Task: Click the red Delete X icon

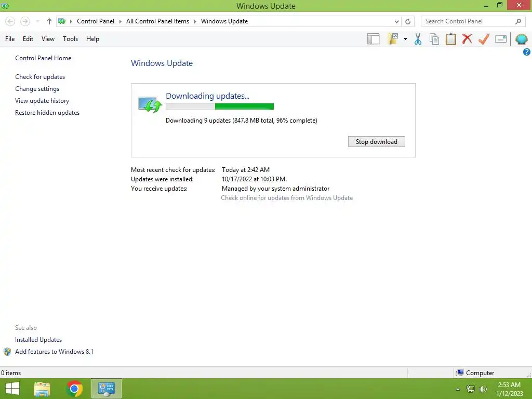Action: pos(467,38)
